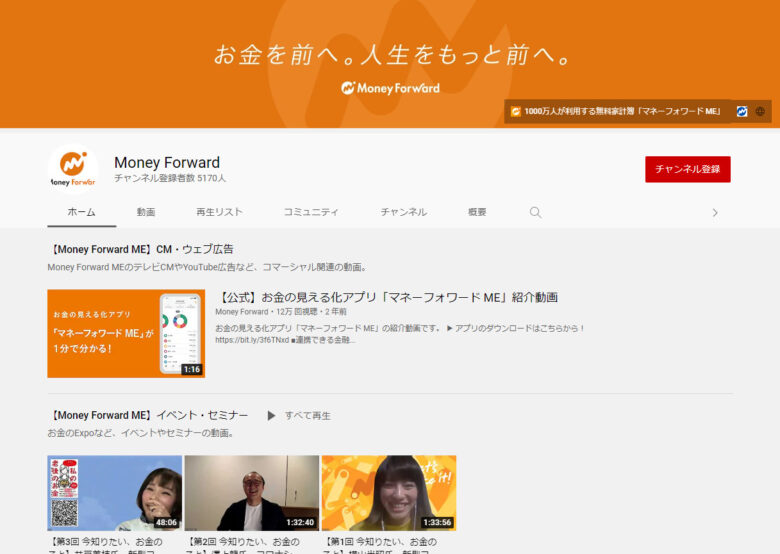Open the 【Money Forward ME】CM・ウェブ広告 section heading

click(x=140, y=249)
